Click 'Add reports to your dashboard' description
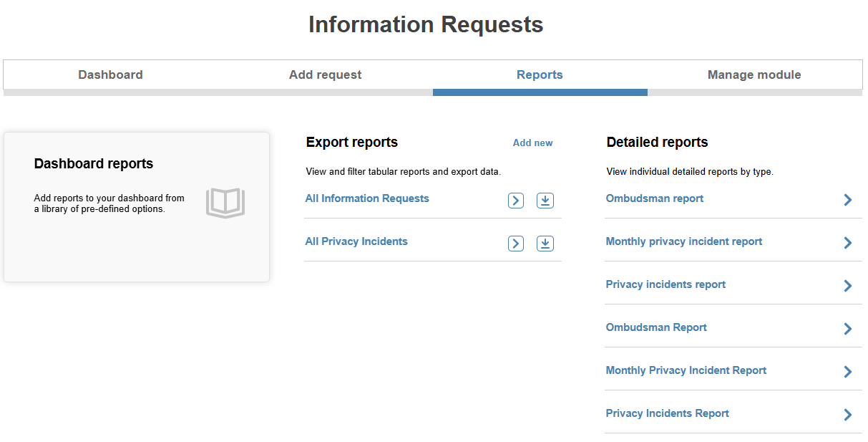The height and width of the screenshot is (442, 868). [109, 203]
